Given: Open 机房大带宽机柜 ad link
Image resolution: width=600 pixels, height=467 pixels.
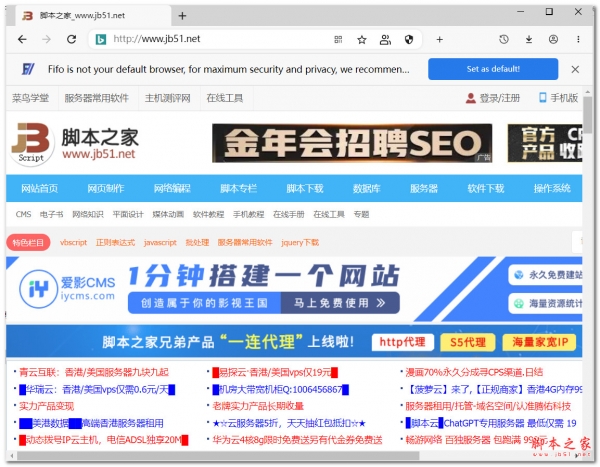Looking at the screenshot, I should pos(280,390).
